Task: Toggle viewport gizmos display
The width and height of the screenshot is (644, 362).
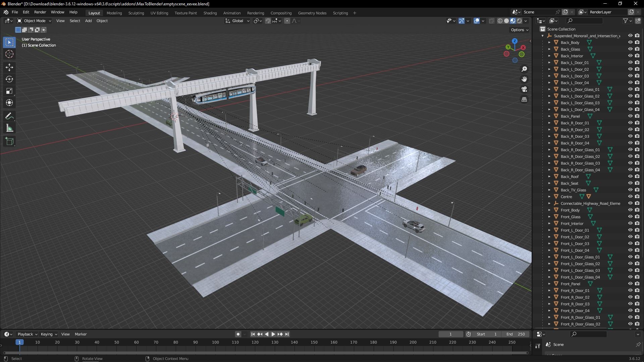Action: (x=462, y=21)
